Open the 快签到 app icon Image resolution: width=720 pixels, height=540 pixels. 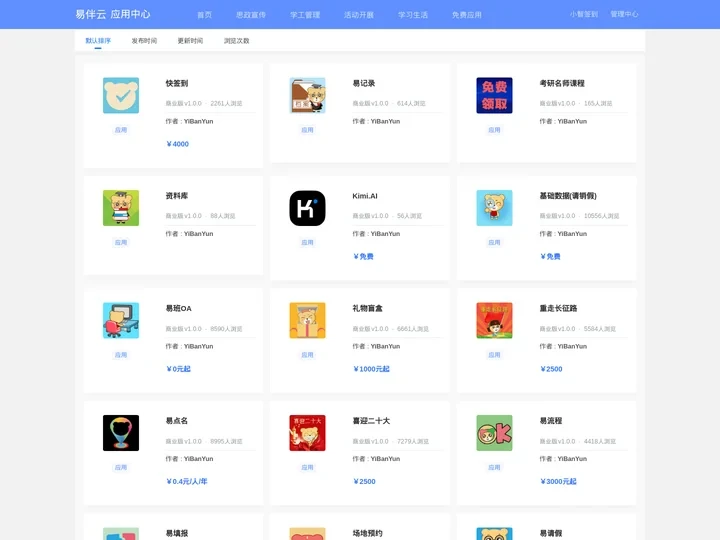point(121,96)
